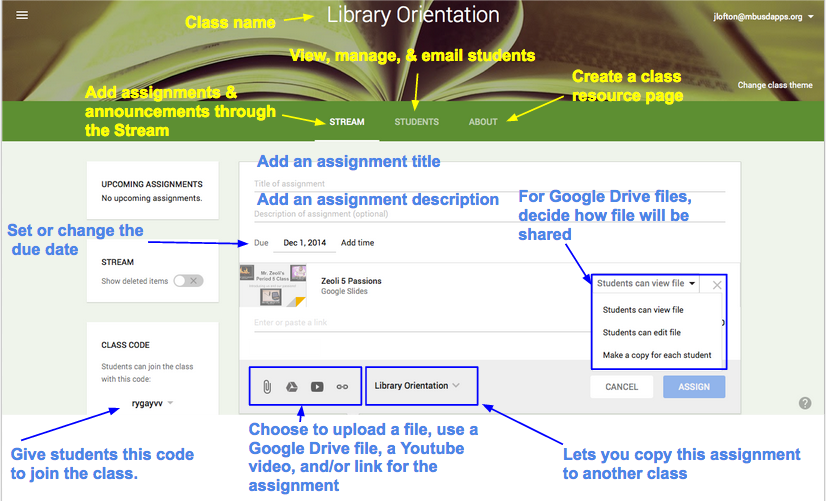This screenshot has height=501, width=826.
Task: Select Make a copy for each student
Action: (x=657, y=355)
